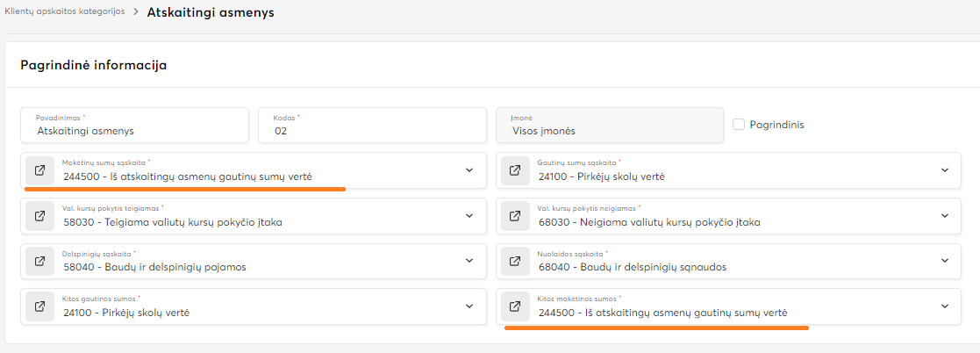
Task: Expand the Nuolaidos sąskaita dropdown
Action: tap(945, 261)
